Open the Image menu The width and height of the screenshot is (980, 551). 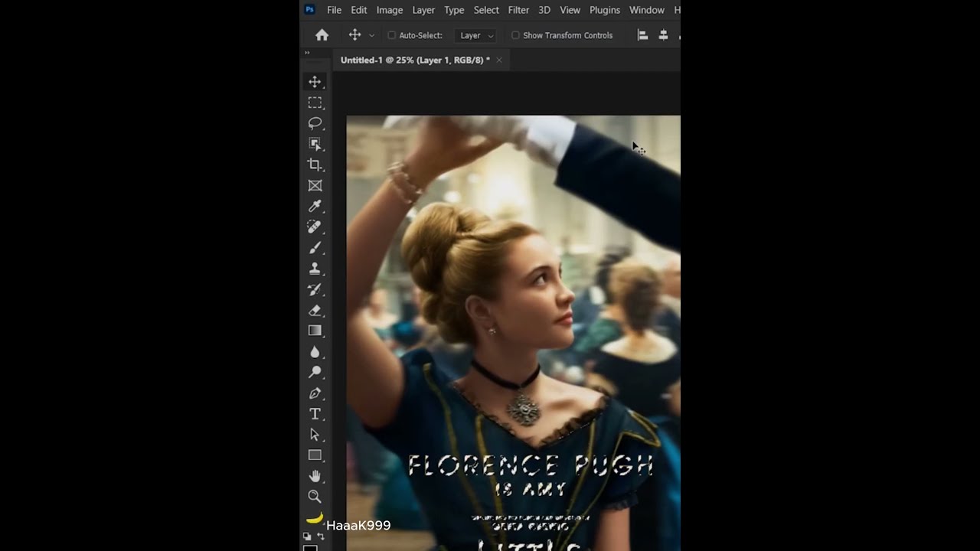point(390,10)
